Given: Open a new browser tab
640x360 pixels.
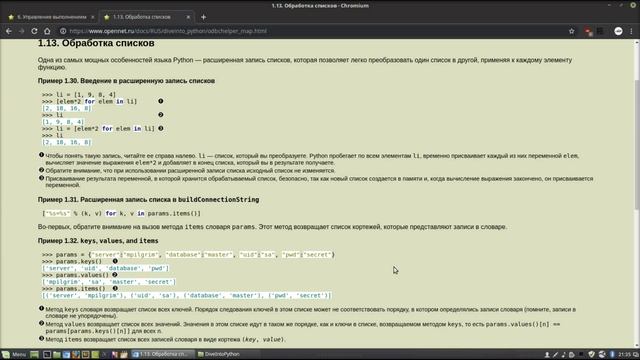Looking at the screenshot, I should coord(203,17).
